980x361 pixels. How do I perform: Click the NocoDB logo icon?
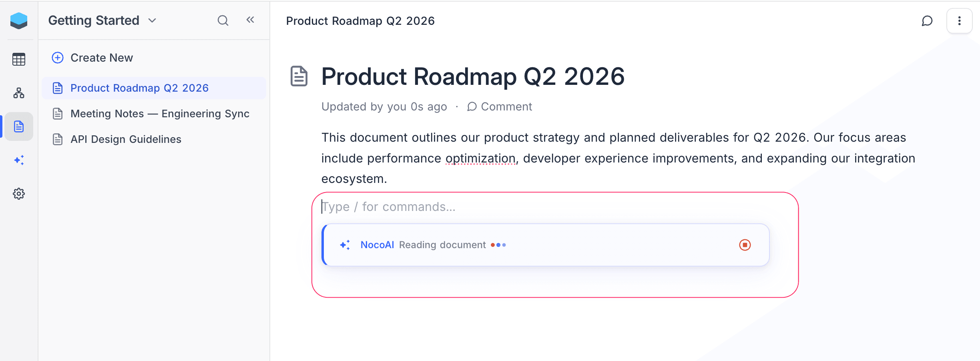point(19,21)
